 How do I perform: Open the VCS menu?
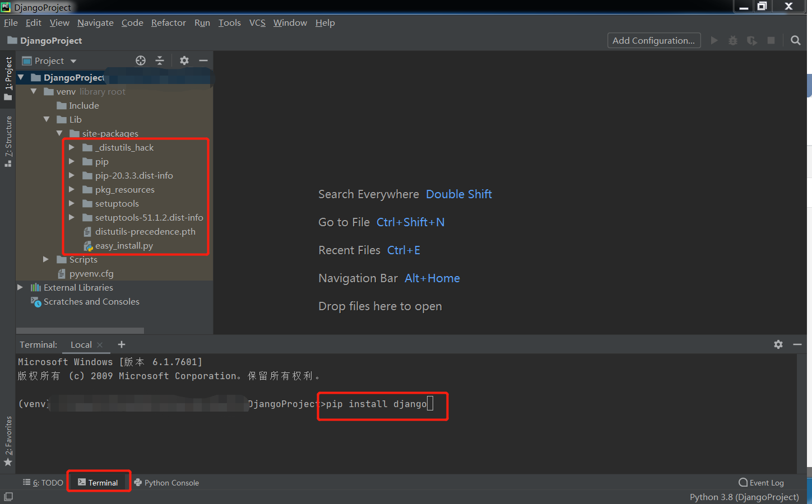(257, 22)
